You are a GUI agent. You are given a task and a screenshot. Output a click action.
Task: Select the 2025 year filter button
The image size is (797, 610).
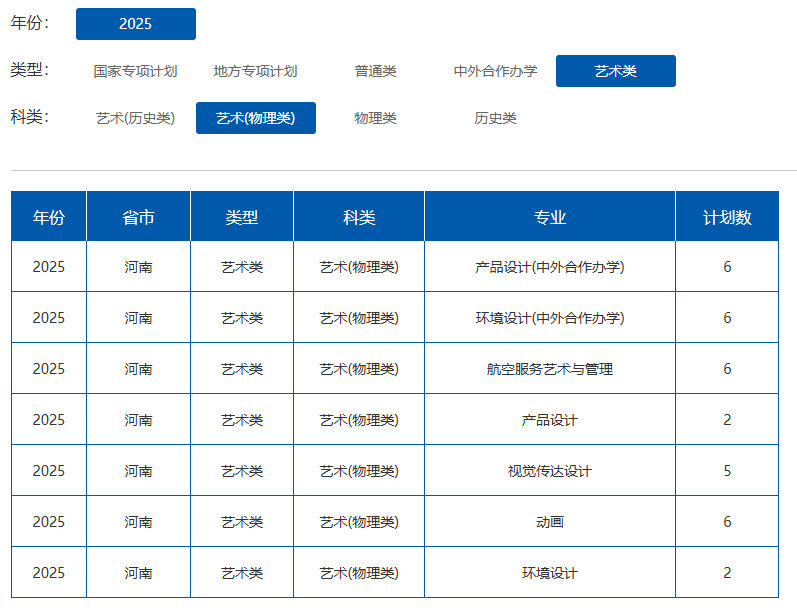tap(136, 24)
